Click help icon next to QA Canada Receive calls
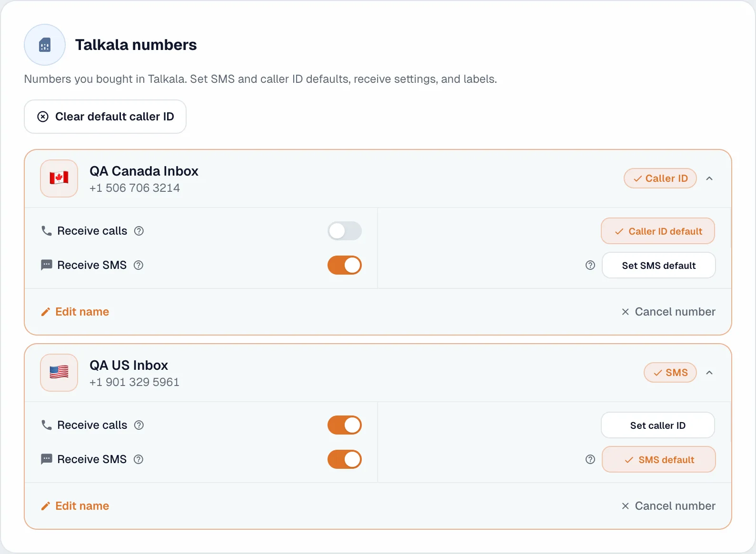 pyautogui.click(x=139, y=231)
